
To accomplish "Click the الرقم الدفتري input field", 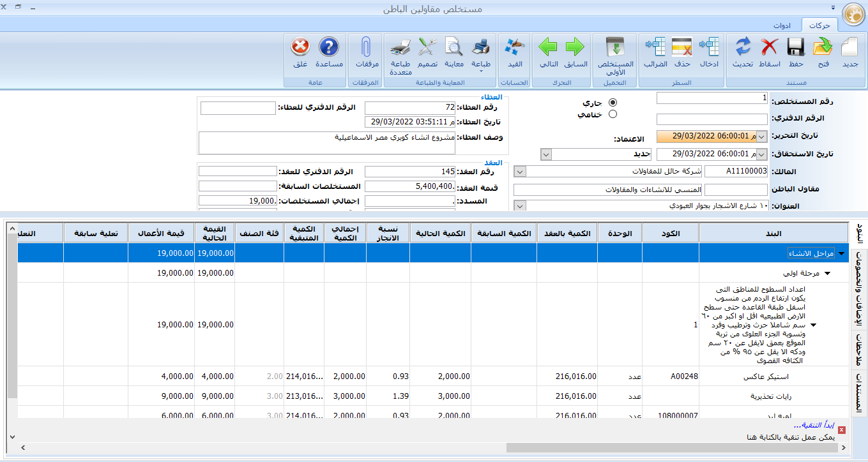I will (x=712, y=119).
